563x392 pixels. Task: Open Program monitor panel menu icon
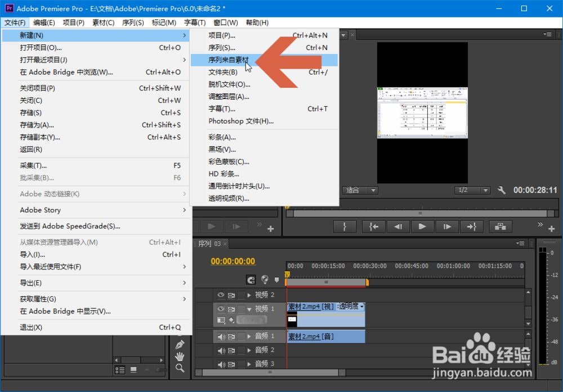point(548,34)
